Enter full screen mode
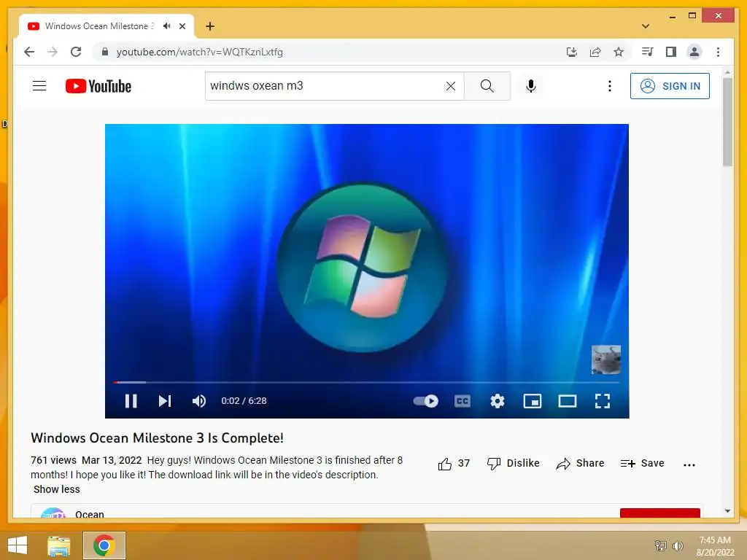 tap(602, 401)
